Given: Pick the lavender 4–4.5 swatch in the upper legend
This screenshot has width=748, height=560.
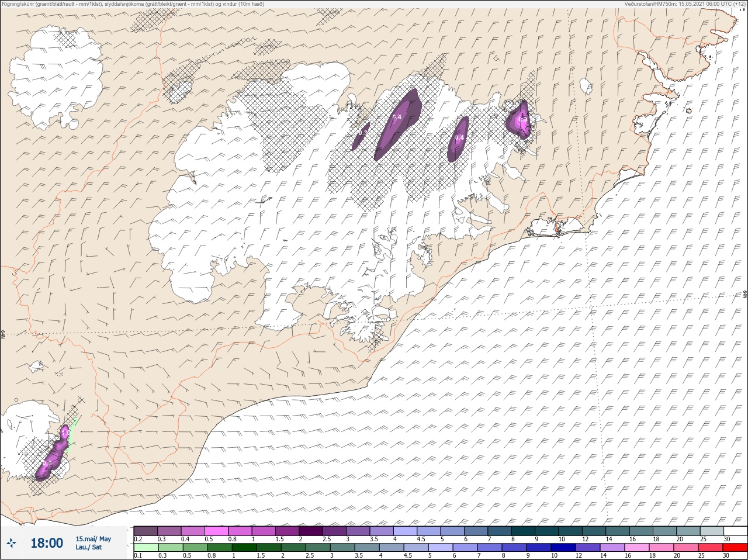Looking at the screenshot, I should [x=406, y=531].
